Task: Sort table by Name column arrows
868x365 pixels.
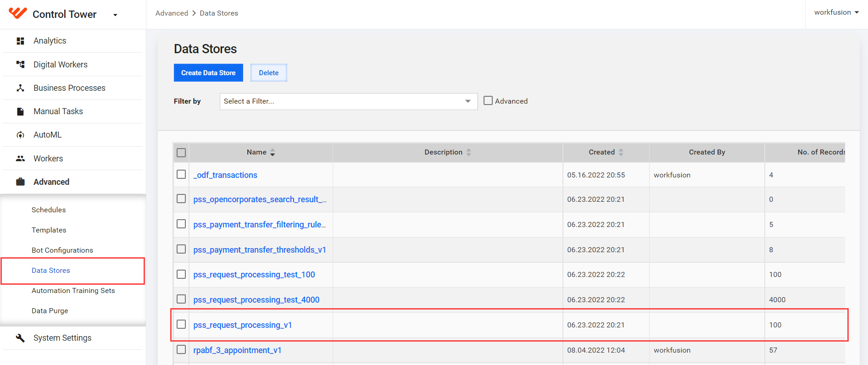Action: pyautogui.click(x=273, y=153)
